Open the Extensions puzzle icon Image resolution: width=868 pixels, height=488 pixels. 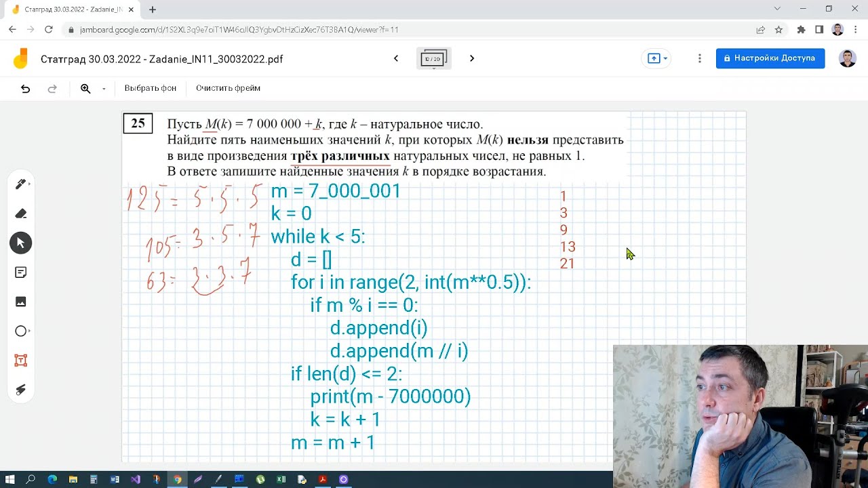pyautogui.click(x=801, y=30)
